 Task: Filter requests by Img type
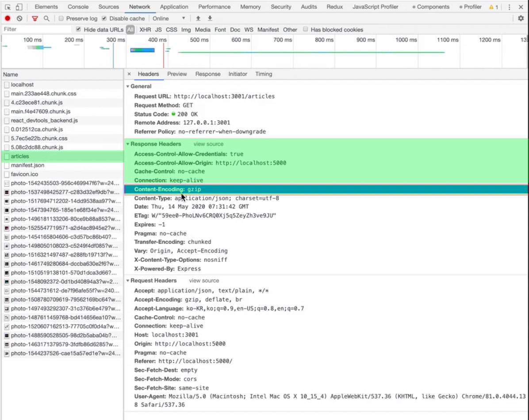tap(186, 30)
